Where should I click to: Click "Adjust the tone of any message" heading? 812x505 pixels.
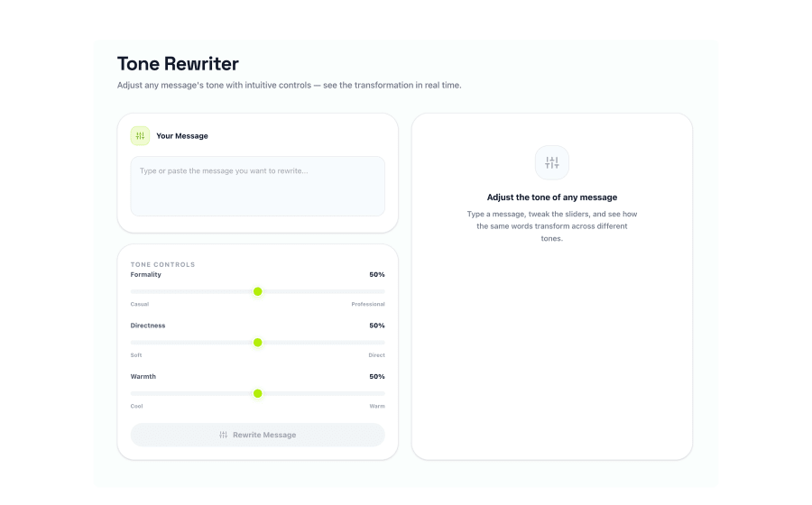tap(552, 197)
